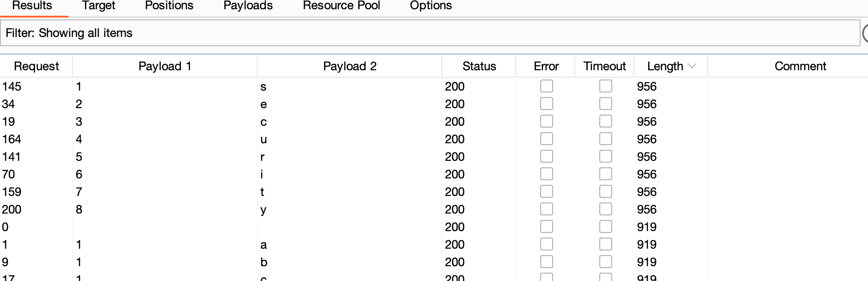This screenshot has width=868, height=281.
Task: Click the Length column sort arrow
Action: 692,66
